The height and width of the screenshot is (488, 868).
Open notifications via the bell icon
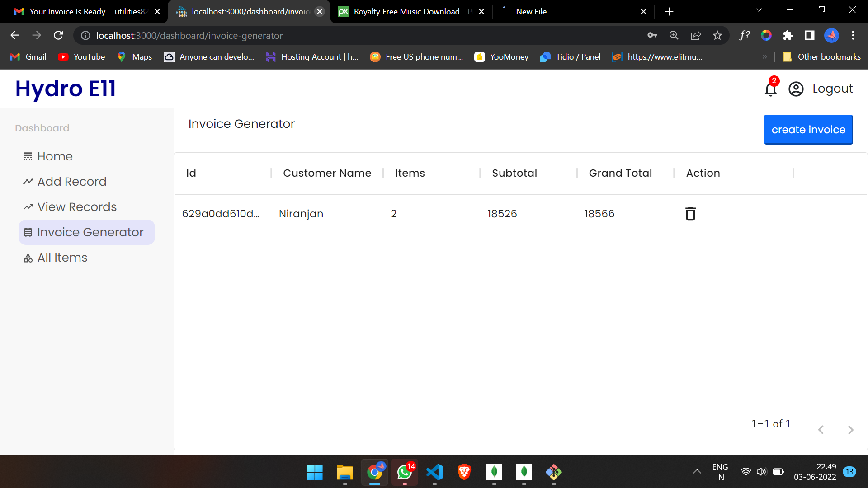click(770, 89)
